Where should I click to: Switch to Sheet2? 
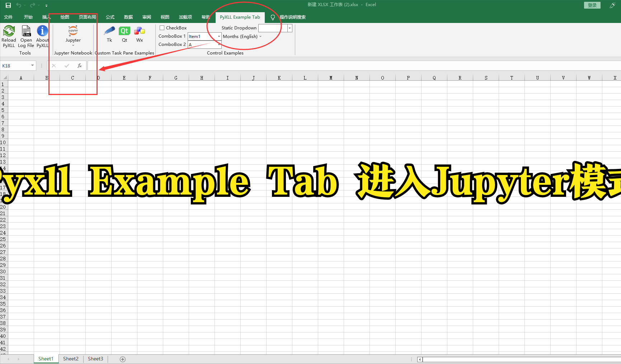click(x=71, y=359)
